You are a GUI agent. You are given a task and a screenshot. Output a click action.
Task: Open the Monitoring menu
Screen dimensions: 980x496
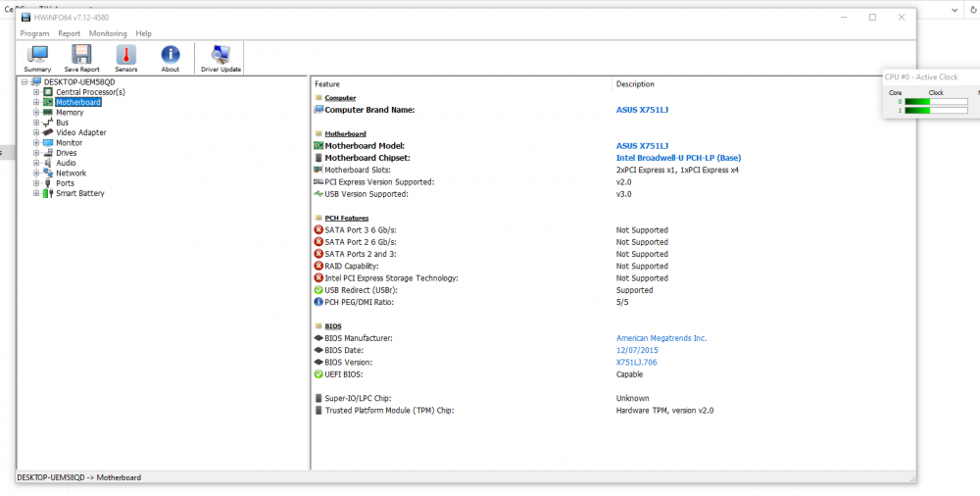pos(108,33)
